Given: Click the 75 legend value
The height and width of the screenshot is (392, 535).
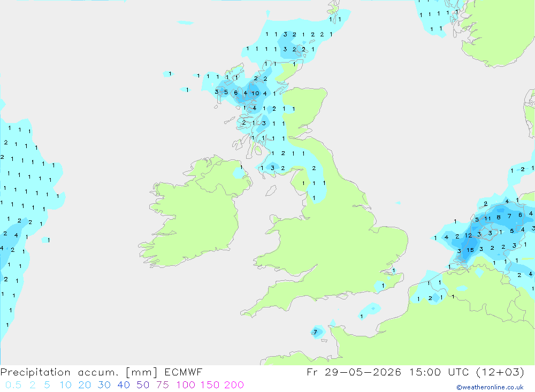Looking at the screenshot, I should click(163, 385).
